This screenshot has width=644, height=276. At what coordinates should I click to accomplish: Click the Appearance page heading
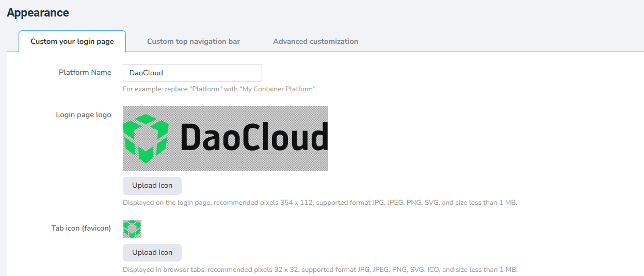pos(38,13)
